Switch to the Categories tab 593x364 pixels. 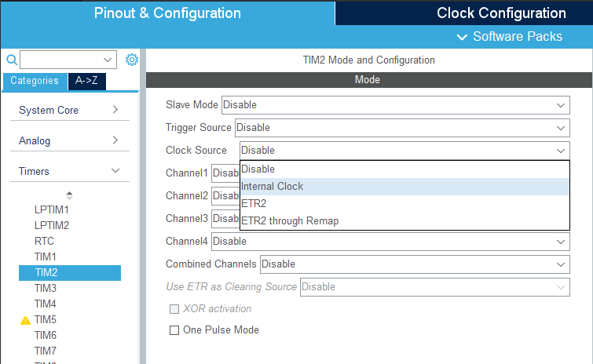[x=35, y=81]
